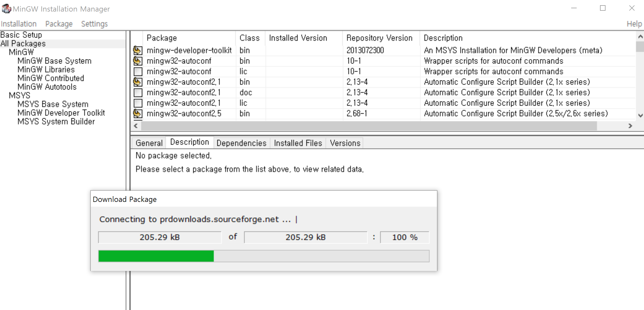The width and height of the screenshot is (644, 310).
Task: Click marked icon for mingw32-autoconf2.5 bin
Action: coord(138,113)
